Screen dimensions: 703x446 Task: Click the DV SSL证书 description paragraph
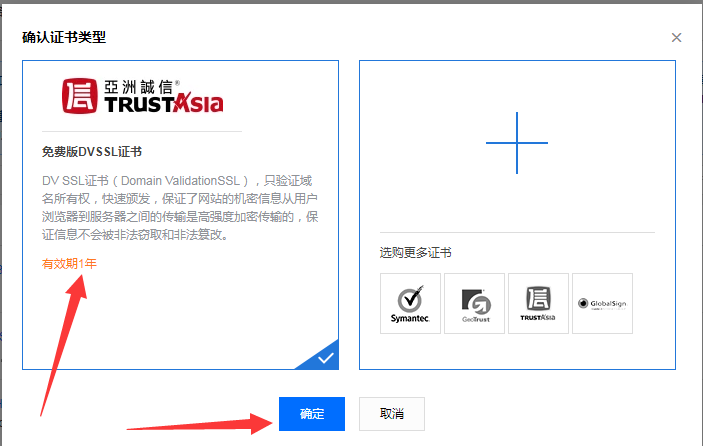coord(180,207)
